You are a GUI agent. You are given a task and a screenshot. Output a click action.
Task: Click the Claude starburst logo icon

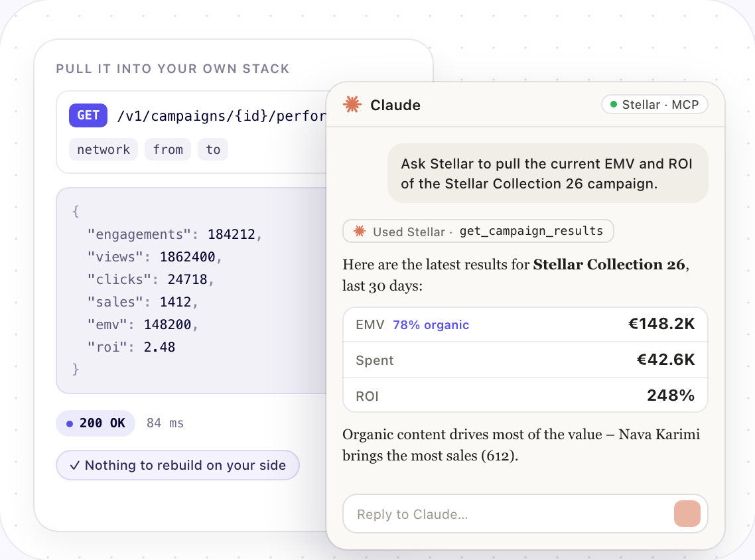(x=352, y=104)
